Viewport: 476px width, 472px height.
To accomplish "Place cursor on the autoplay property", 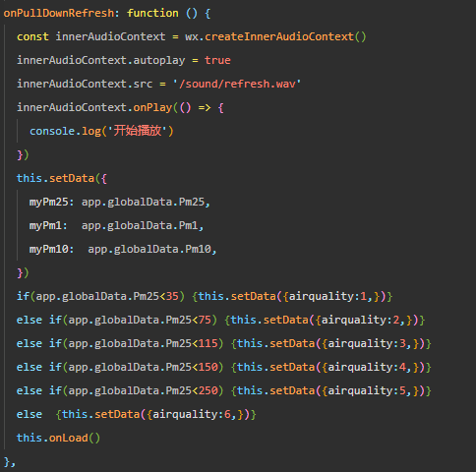I will 159,60.
